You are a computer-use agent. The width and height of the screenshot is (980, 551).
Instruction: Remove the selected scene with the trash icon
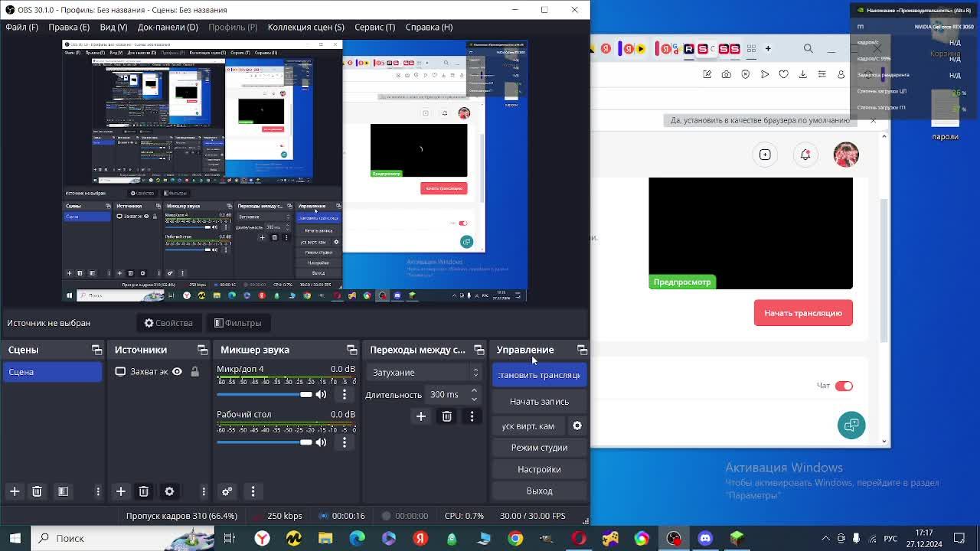tap(37, 491)
